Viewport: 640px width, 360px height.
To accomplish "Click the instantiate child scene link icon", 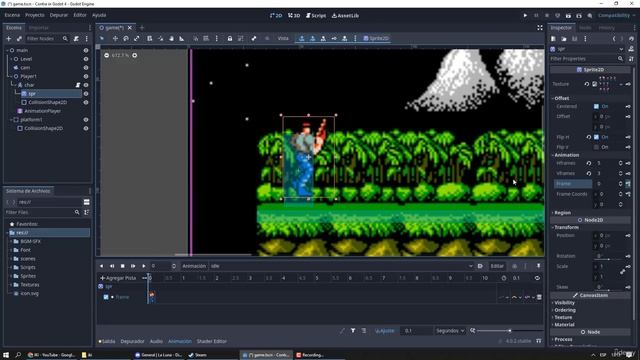I will click(x=19, y=38).
